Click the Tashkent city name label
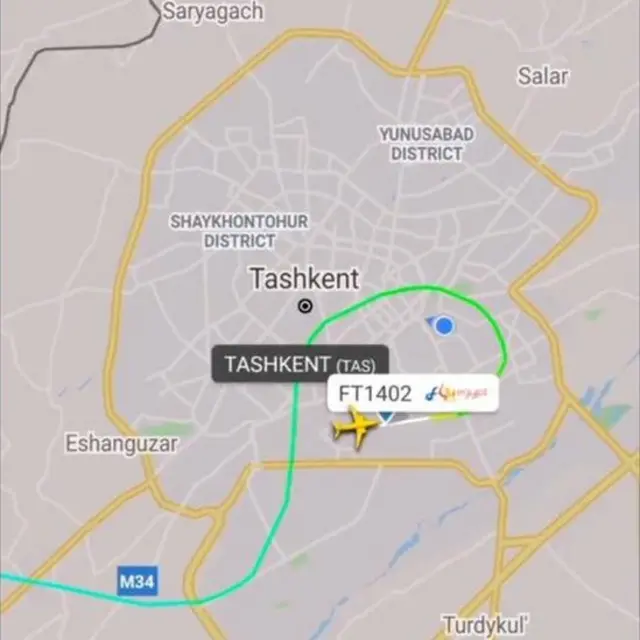This screenshot has height=640, width=640. (x=304, y=279)
